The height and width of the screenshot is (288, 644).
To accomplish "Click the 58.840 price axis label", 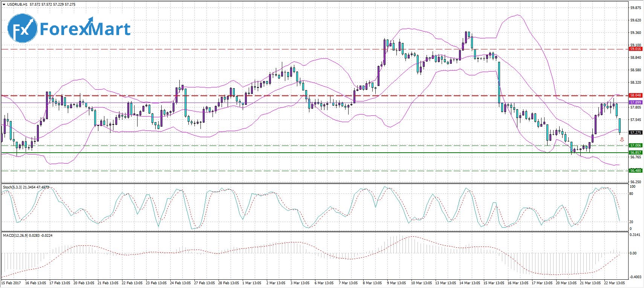I will point(636,58).
